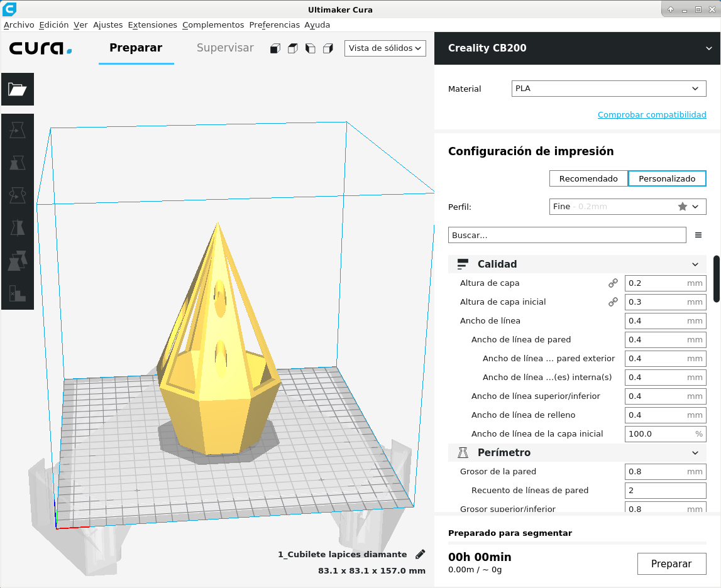Switch to the Supervisar tab
The width and height of the screenshot is (721, 588).
pos(225,48)
